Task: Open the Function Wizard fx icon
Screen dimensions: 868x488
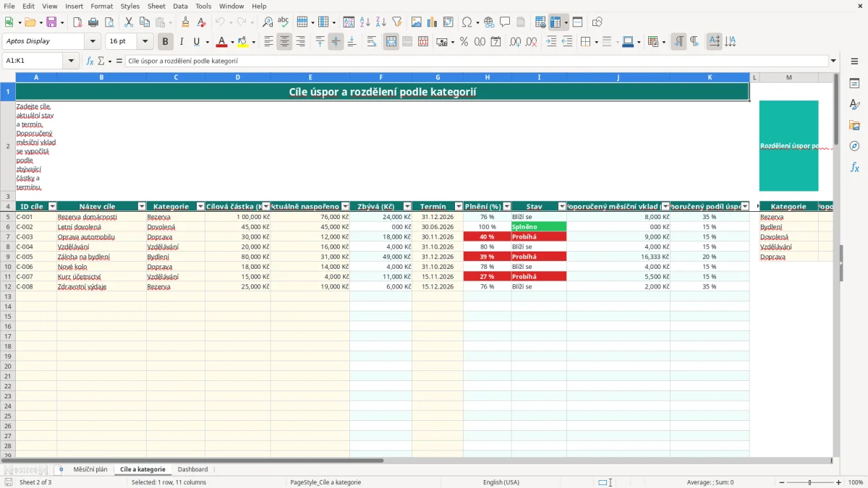Action: (90, 61)
